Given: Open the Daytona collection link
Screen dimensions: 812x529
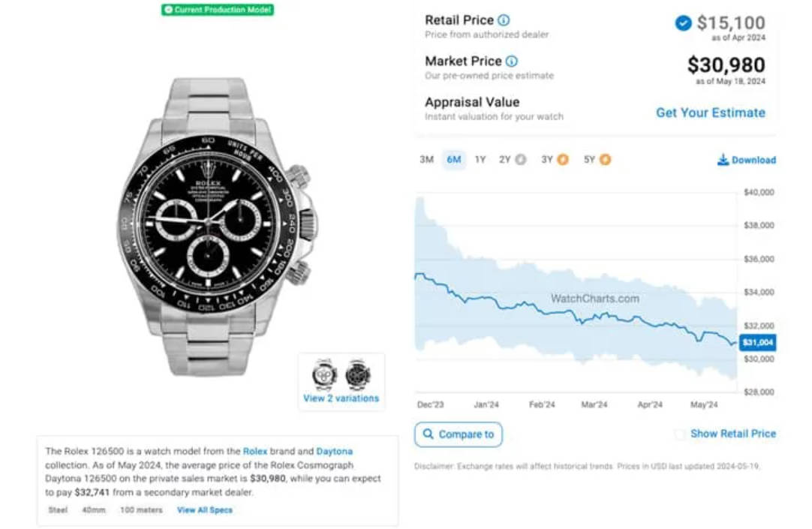Looking at the screenshot, I should (x=334, y=452).
